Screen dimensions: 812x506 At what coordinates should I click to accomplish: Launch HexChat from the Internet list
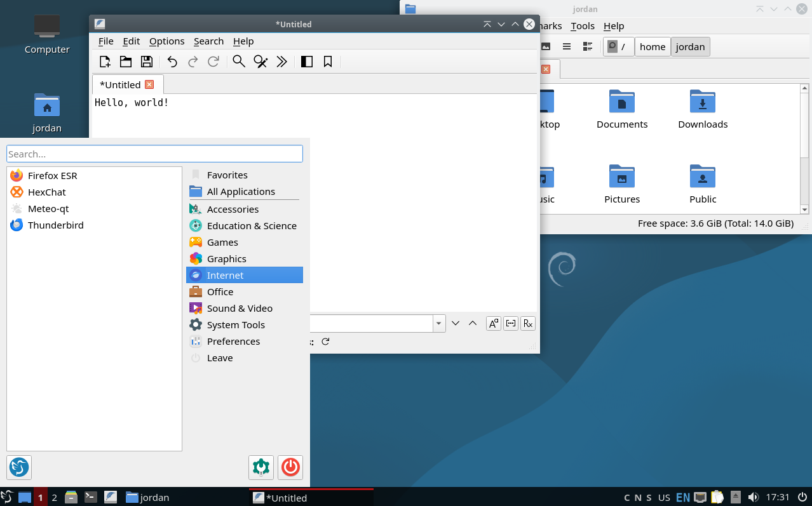pyautogui.click(x=95, y=192)
